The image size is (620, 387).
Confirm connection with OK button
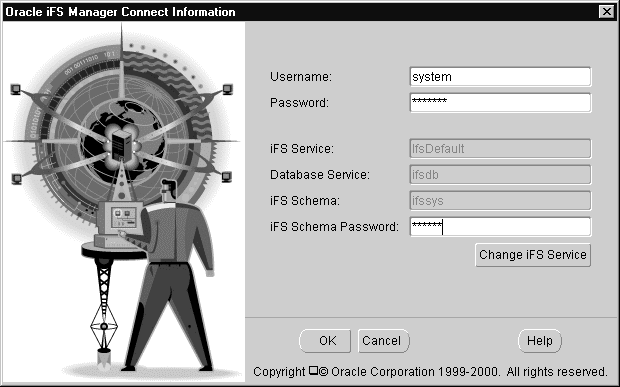point(325,341)
